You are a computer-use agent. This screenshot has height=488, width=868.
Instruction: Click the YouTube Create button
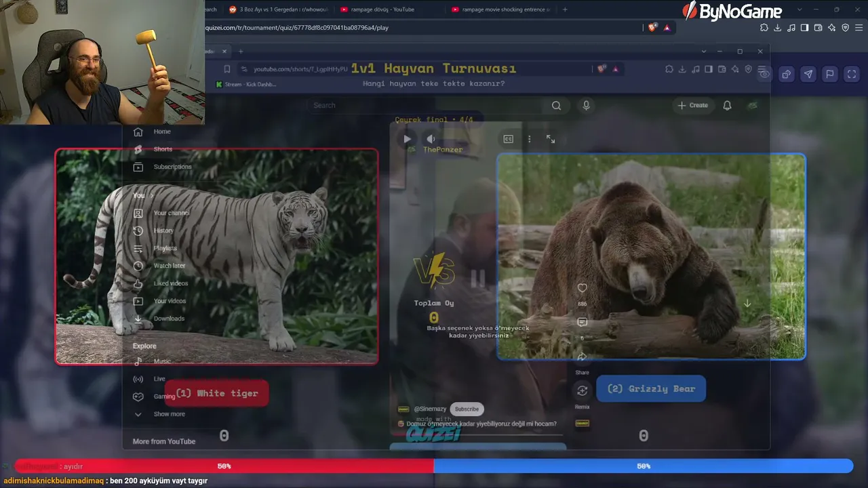[x=692, y=105]
